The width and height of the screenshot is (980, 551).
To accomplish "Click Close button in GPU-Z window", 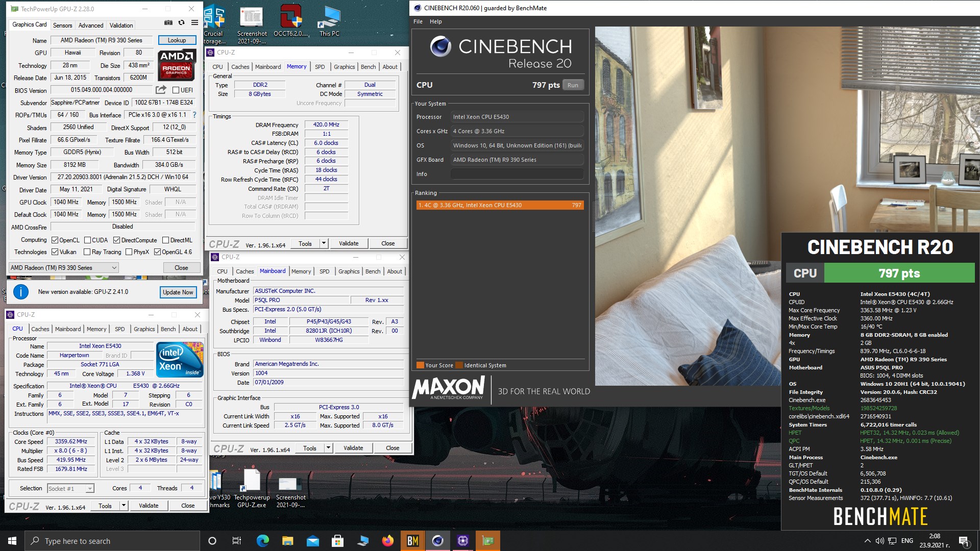I will point(181,268).
